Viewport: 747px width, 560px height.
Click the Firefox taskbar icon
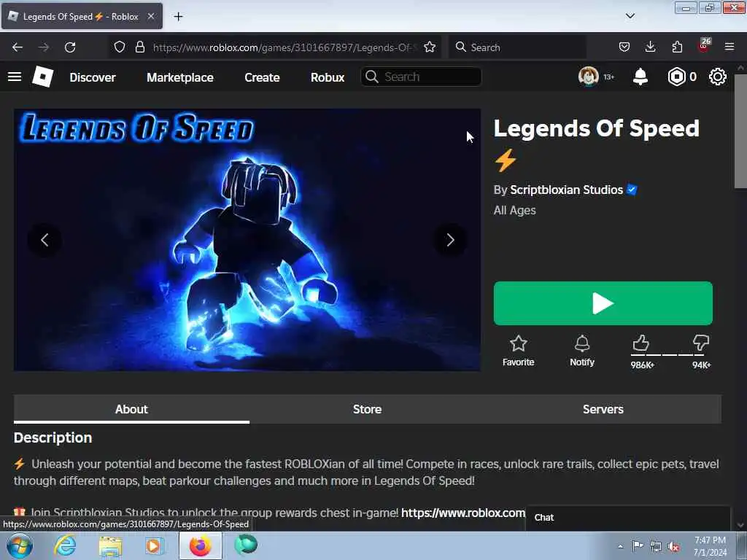(201, 545)
